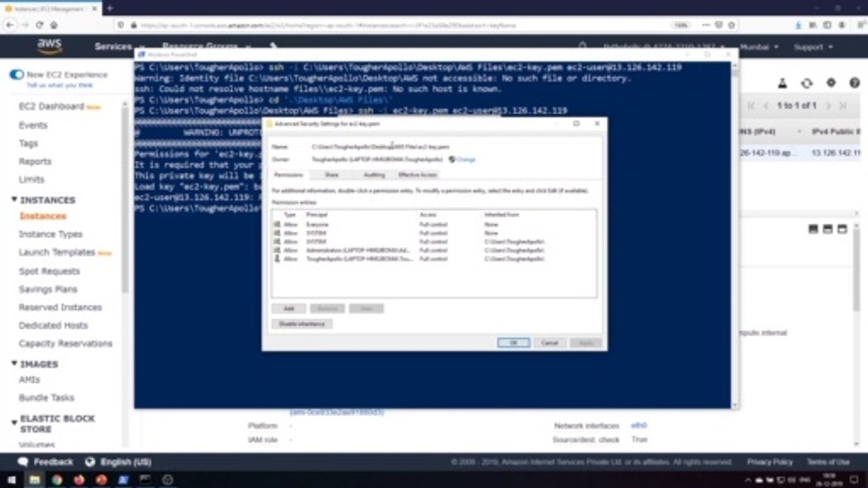
Task: Click the Disable inheritance button
Action: 302,324
